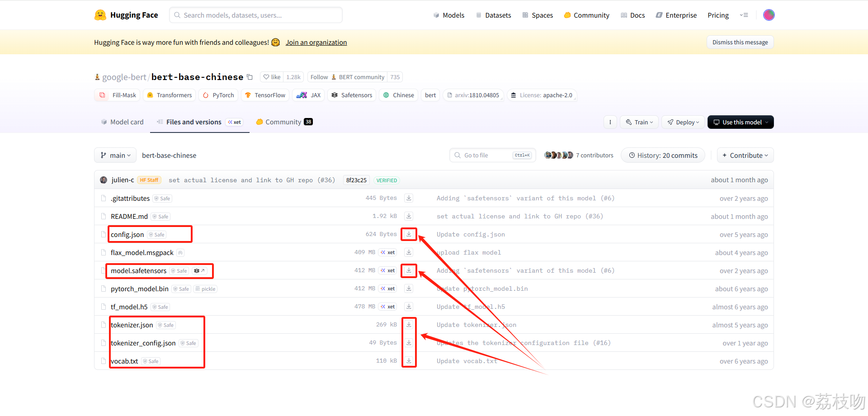
Task: Open the Deploy dropdown
Action: tap(683, 122)
